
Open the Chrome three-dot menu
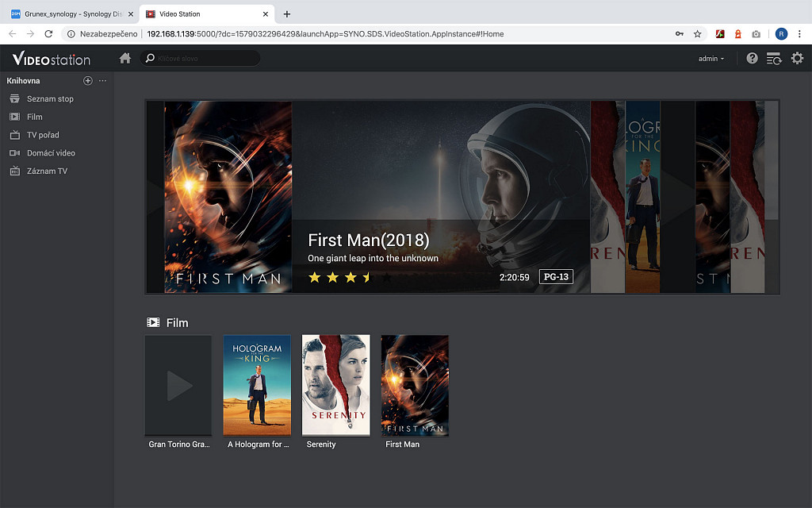coord(800,34)
